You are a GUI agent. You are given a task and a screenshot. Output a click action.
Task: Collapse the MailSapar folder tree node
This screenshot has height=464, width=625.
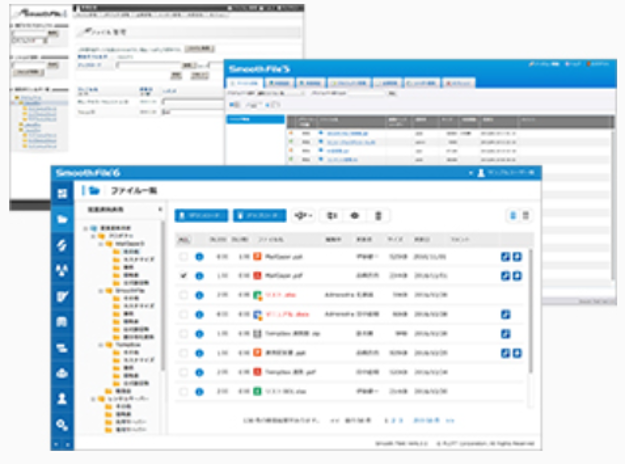coord(100,244)
